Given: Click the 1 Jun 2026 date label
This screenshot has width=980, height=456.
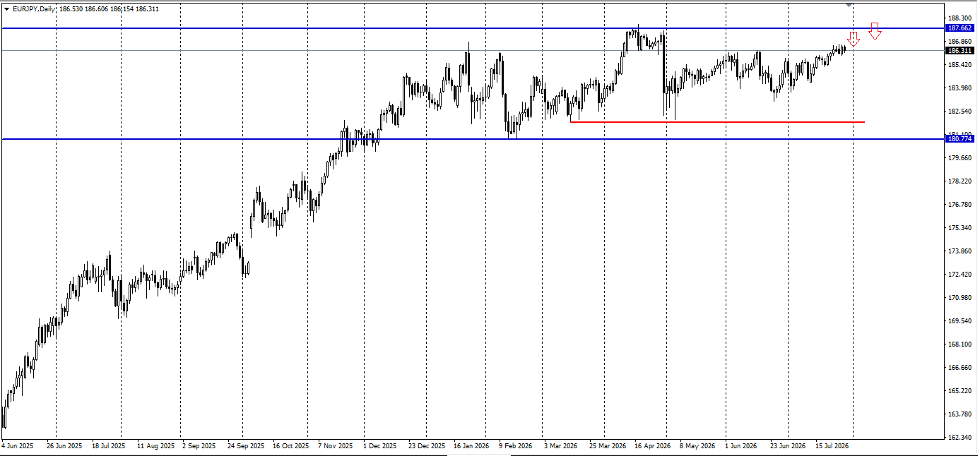Looking at the screenshot, I should point(743,446).
